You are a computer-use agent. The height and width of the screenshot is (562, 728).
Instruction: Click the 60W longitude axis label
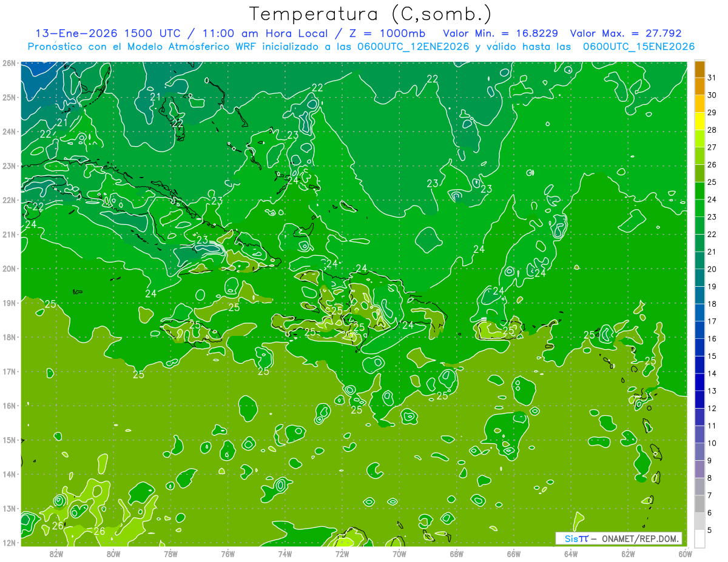pos(686,553)
